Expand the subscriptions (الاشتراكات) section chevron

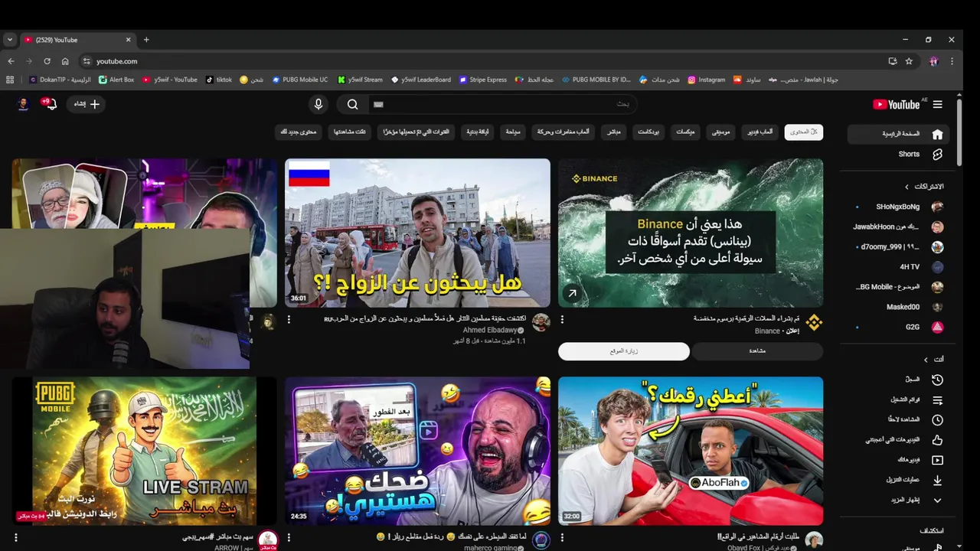pos(907,187)
